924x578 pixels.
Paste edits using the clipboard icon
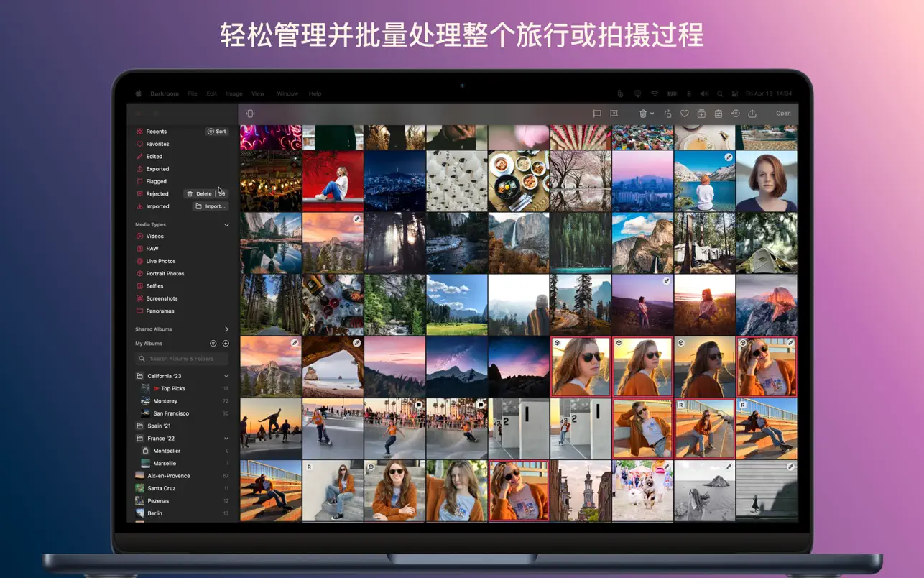click(x=719, y=114)
